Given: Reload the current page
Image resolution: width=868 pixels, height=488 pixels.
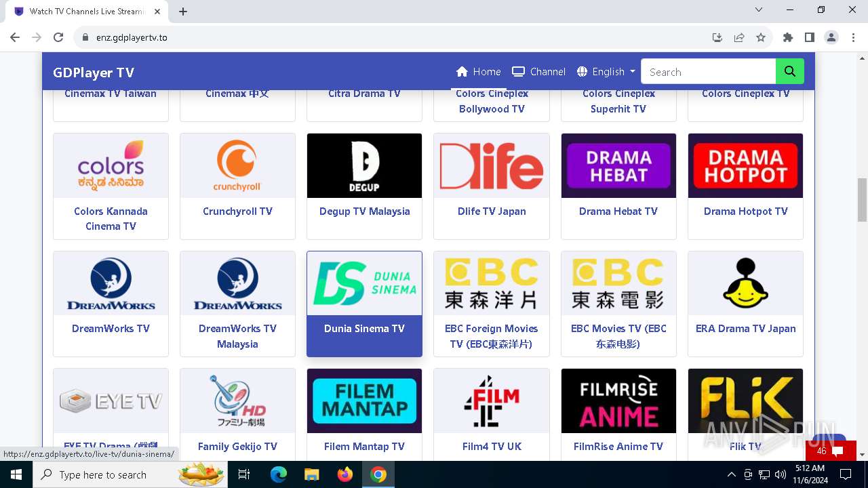Looking at the screenshot, I should (58, 37).
